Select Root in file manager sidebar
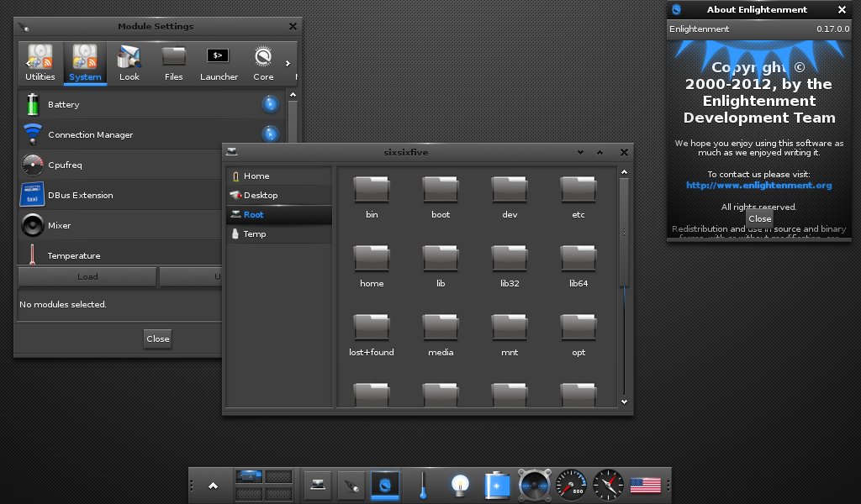Viewport: 861px width, 504px height. tap(279, 214)
